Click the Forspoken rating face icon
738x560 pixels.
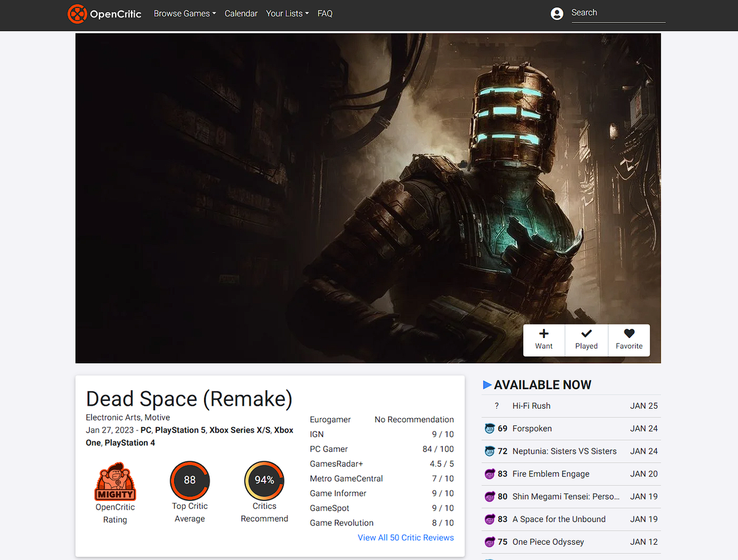[x=490, y=428]
